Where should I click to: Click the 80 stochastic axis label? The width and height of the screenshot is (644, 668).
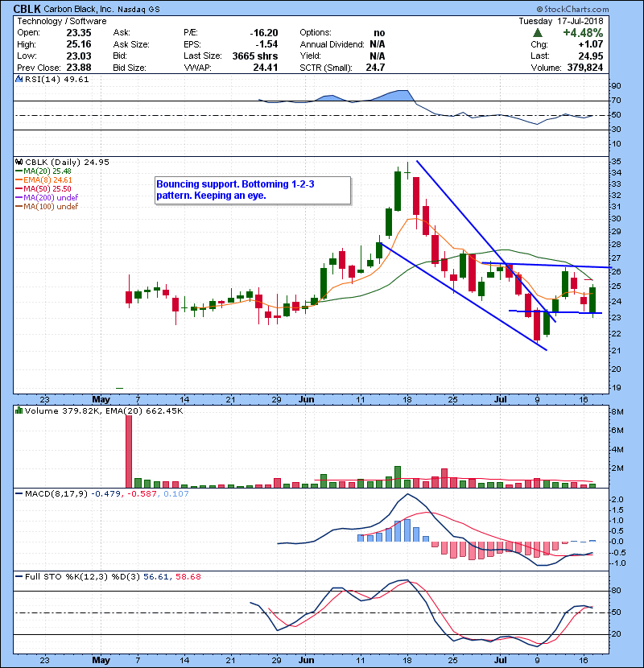617,591
